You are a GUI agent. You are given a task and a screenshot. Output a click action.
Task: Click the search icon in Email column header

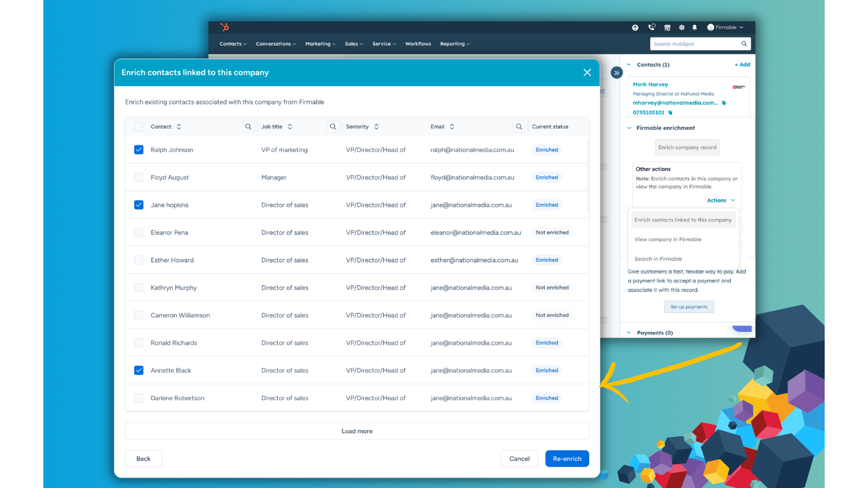tap(519, 127)
